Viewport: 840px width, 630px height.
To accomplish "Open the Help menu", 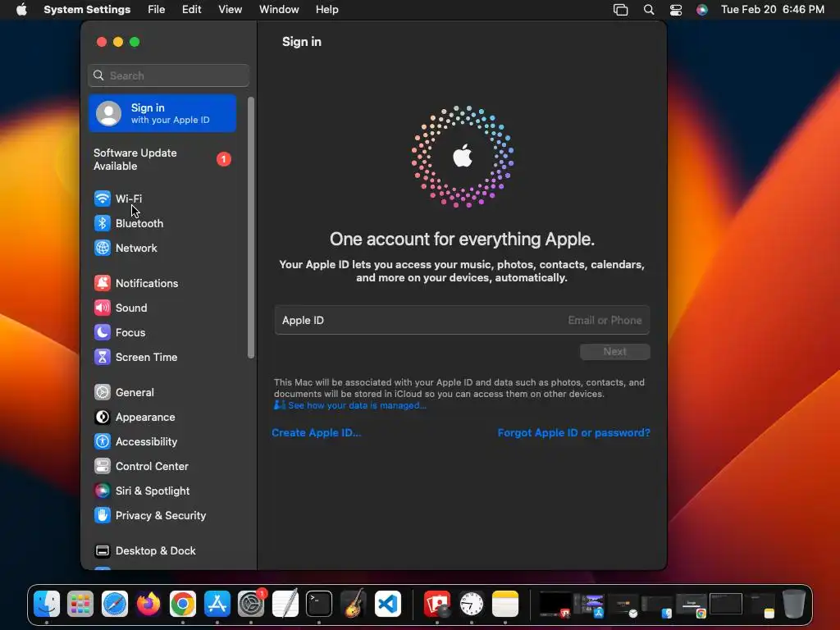I will [x=326, y=10].
